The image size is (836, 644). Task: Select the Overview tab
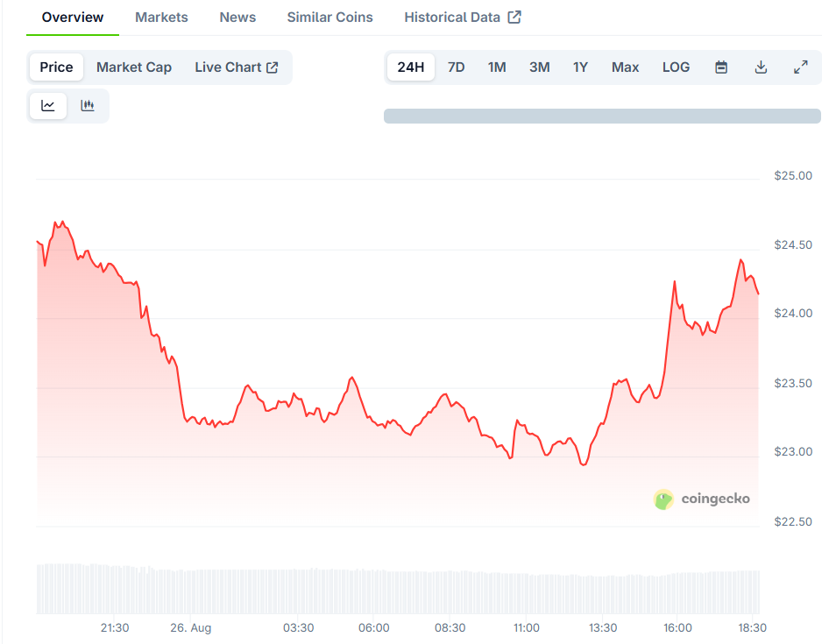point(73,18)
